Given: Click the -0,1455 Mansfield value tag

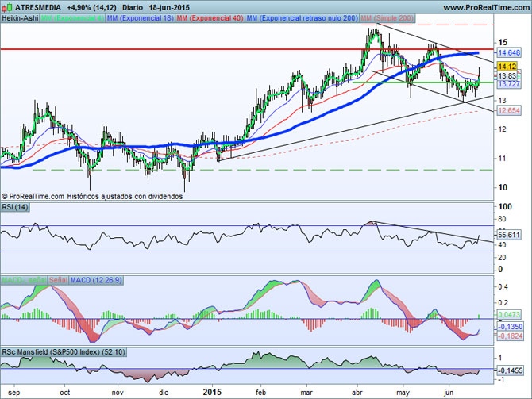Looking at the screenshot, I should [510, 370].
